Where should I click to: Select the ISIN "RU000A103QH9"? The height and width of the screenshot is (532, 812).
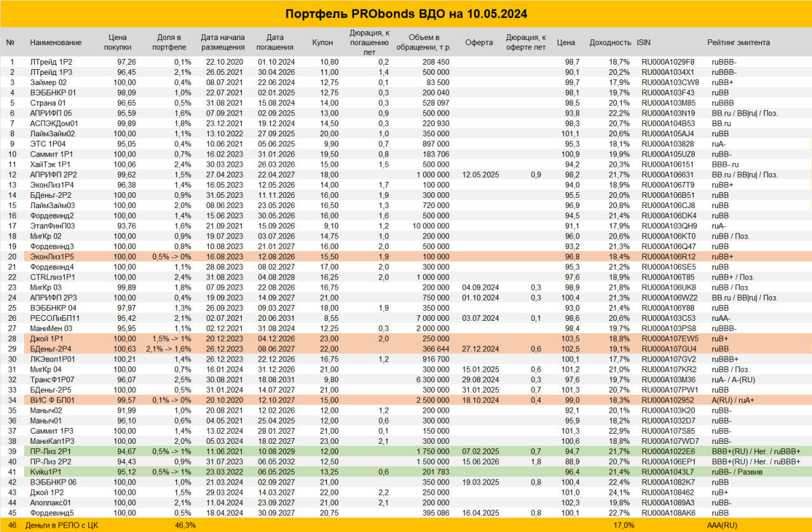click(x=669, y=226)
